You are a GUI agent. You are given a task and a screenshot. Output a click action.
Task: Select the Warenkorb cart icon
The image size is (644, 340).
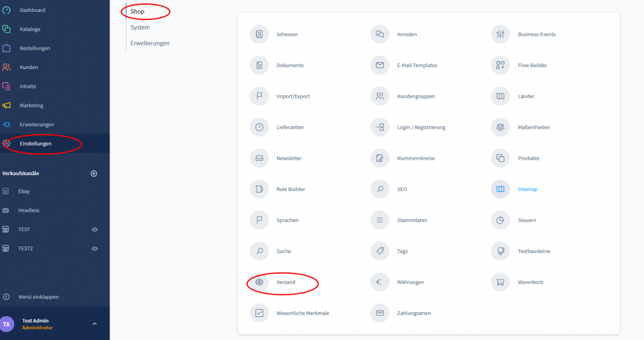click(x=500, y=282)
